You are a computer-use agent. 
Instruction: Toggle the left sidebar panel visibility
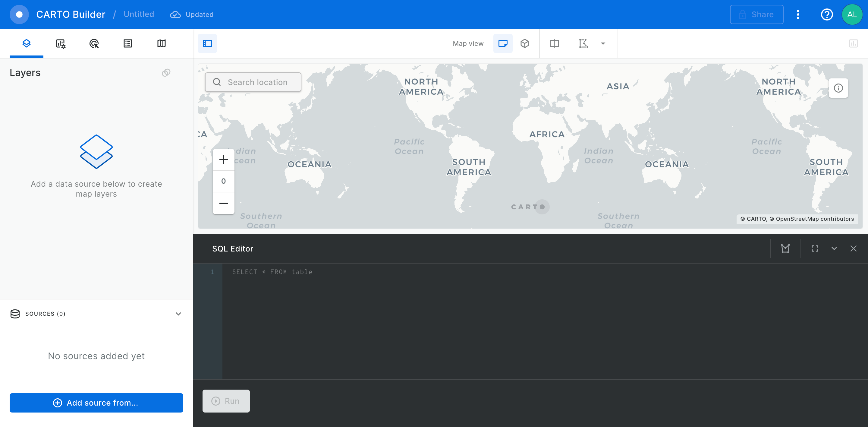pyautogui.click(x=207, y=43)
